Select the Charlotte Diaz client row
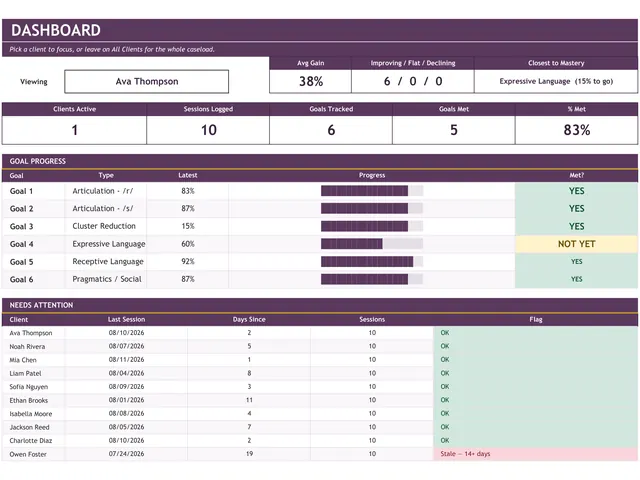640x480 pixels. click(x=320, y=441)
